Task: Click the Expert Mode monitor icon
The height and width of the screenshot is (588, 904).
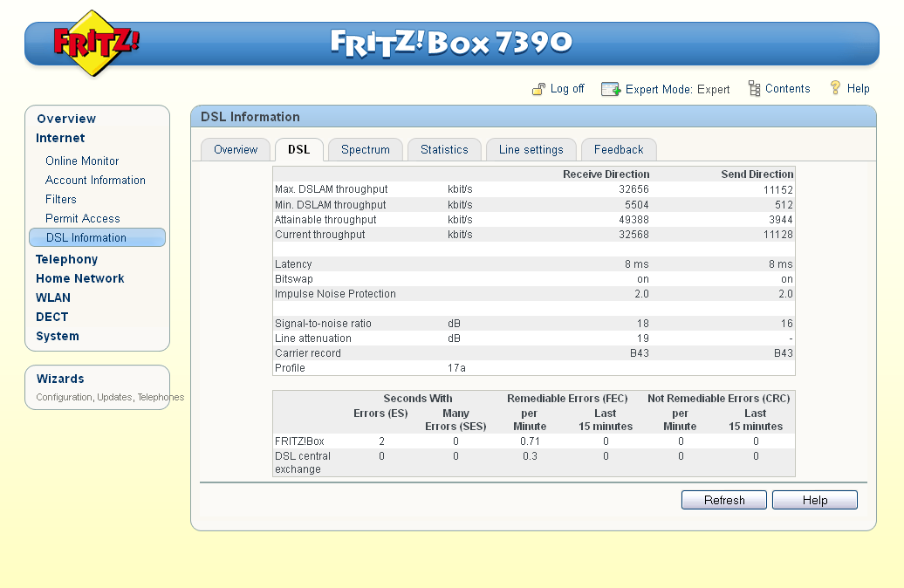Action: click(611, 88)
